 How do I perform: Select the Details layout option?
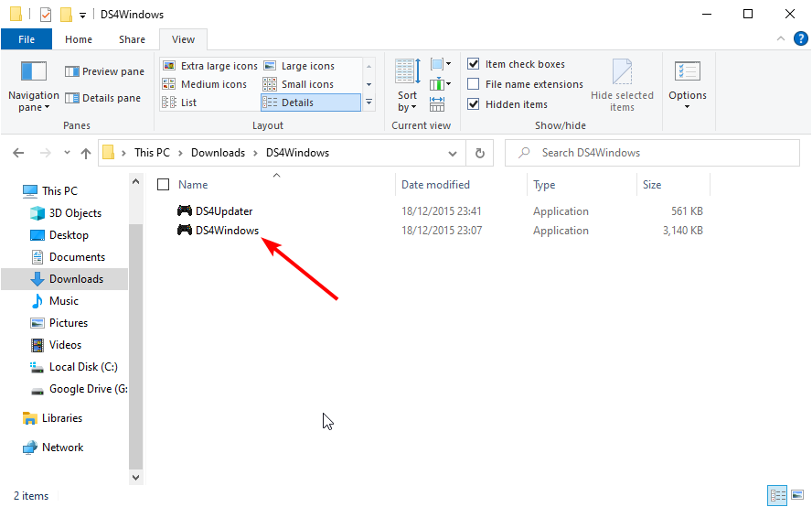coord(311,102)
